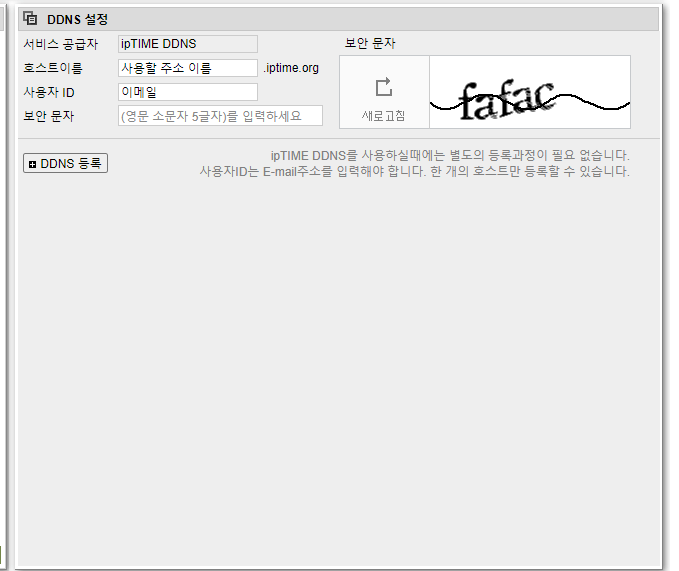Image resolution: width=679 pixels, height=571 pixels.
Task: Click the DDNS 설정 title text
Action: tap(78, 19)
